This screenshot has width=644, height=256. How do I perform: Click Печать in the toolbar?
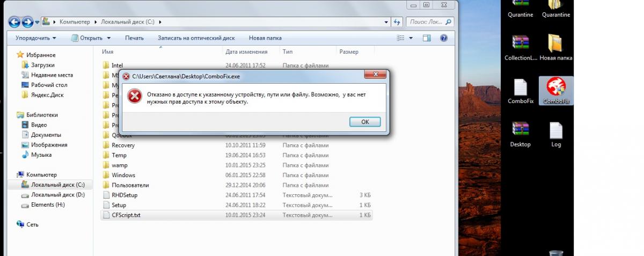coord(134,38)
